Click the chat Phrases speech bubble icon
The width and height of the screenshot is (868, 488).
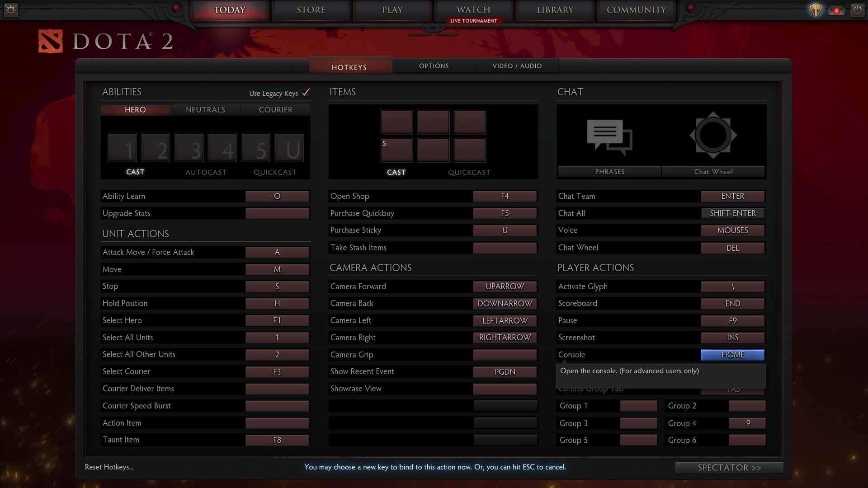(609, 136)
